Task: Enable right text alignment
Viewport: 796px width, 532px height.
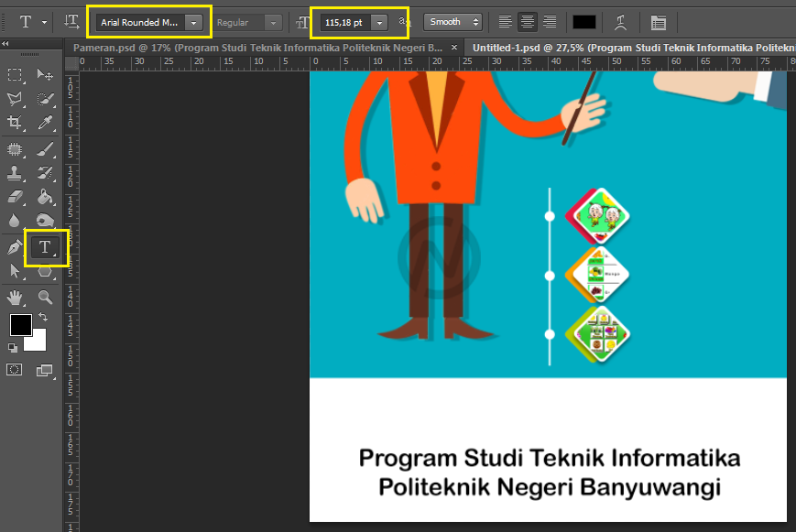Action: point(549,21)
